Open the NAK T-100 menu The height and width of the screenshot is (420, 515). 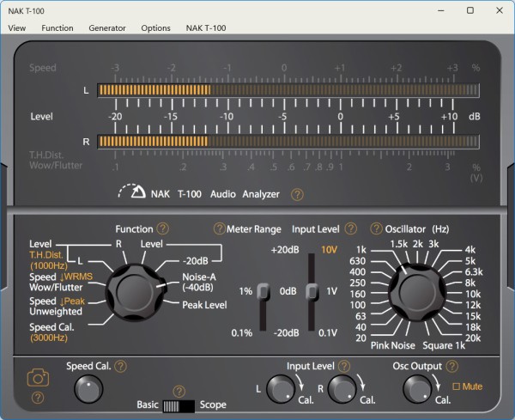(206, 28)
